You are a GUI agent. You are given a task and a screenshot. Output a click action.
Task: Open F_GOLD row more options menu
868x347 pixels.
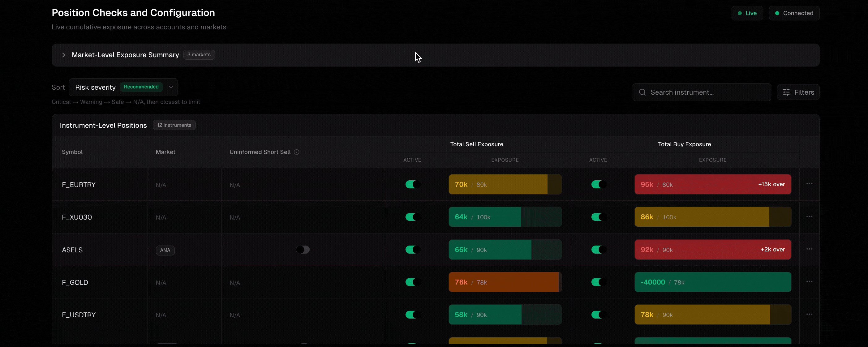pos(809,282)
